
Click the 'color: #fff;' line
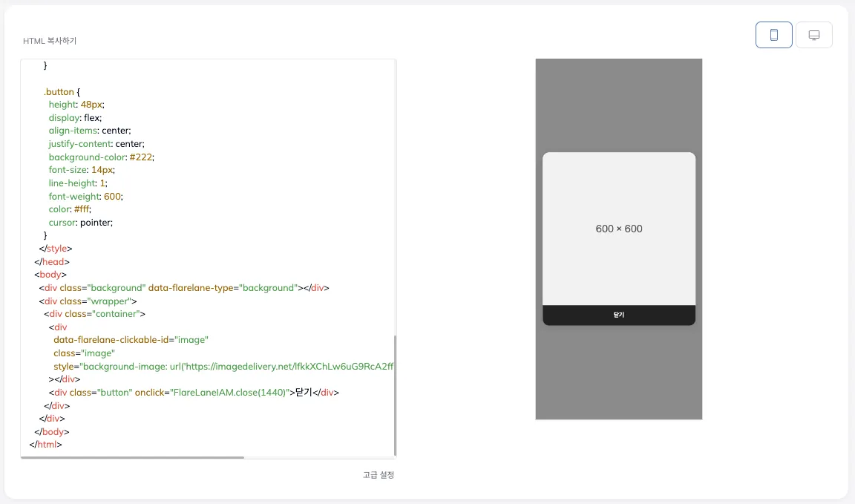tap(70, 209)
